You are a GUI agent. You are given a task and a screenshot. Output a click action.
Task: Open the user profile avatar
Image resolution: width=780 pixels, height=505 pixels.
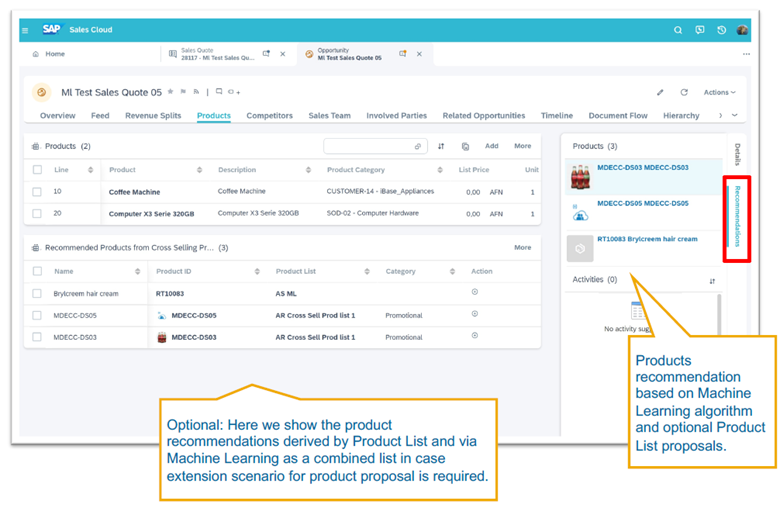pyautogui.click(x=742, y=30)
